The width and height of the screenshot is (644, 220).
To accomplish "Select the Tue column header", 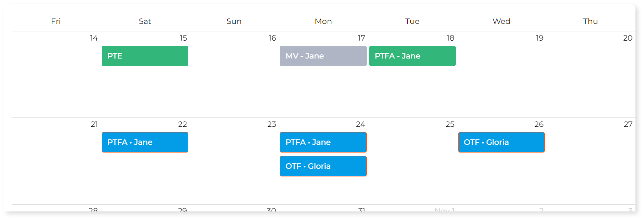I will pos(412,21).
